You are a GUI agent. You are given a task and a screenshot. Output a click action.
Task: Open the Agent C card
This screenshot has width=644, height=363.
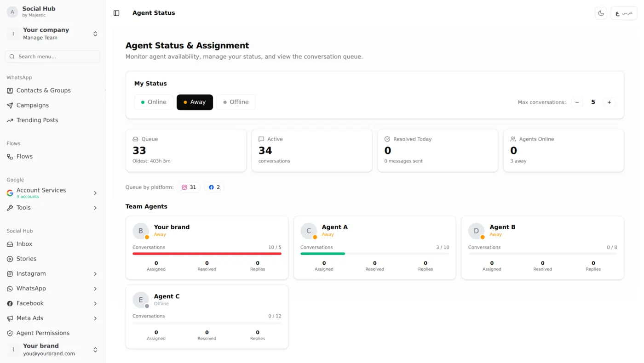click(207, 317)
